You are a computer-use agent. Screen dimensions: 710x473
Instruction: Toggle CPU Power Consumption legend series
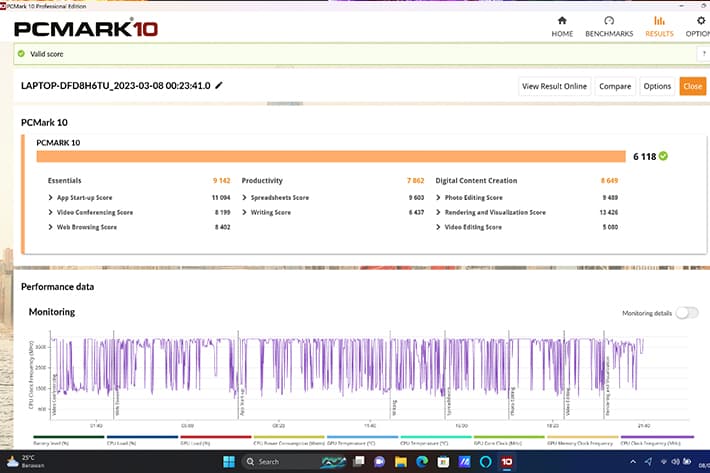coord(289,441)
